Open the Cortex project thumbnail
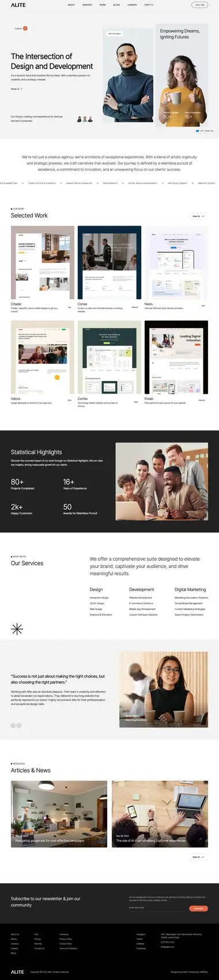The height and width of the screenshot is (980, 219). (x=109, y=357)
